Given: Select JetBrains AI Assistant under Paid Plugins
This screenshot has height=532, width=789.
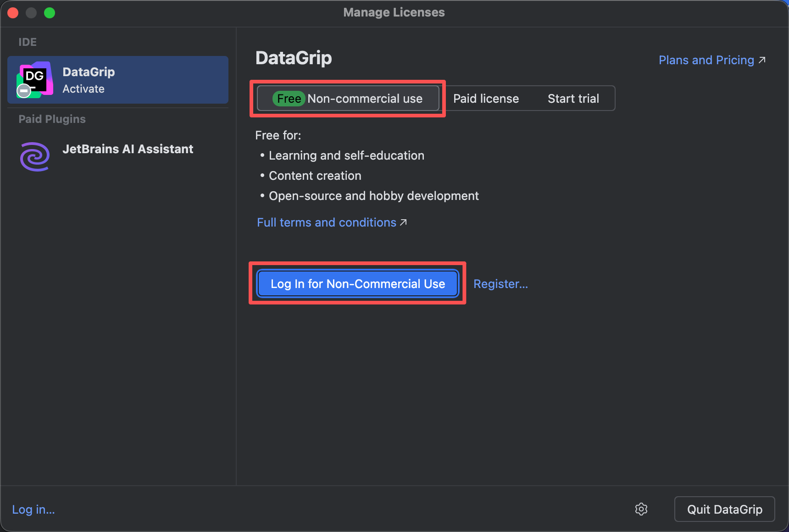Looking at the screenshot, I should 128,149.
